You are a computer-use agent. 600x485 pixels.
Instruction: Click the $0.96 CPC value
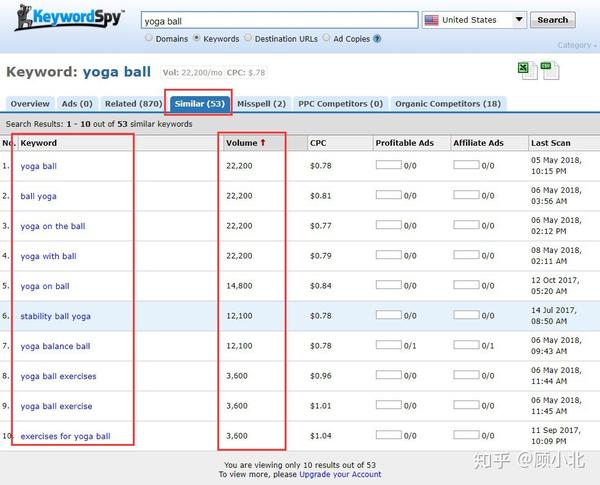(x=321, y=376)
